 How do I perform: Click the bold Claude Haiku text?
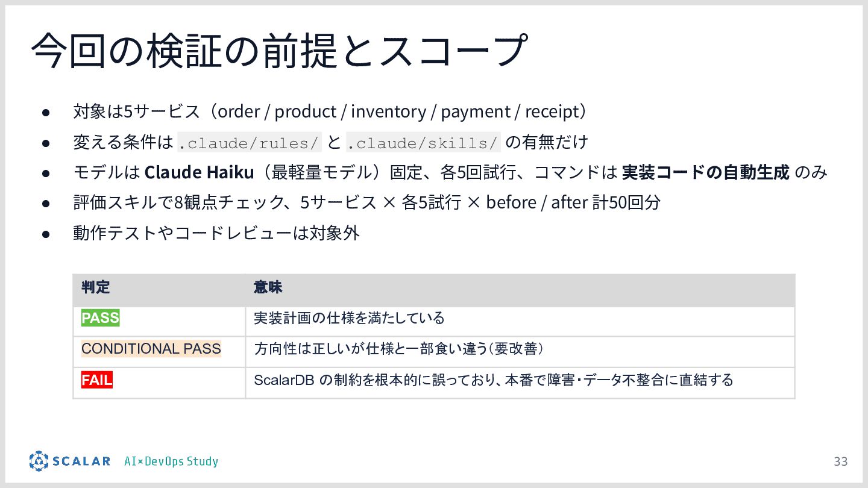point(199,172)
